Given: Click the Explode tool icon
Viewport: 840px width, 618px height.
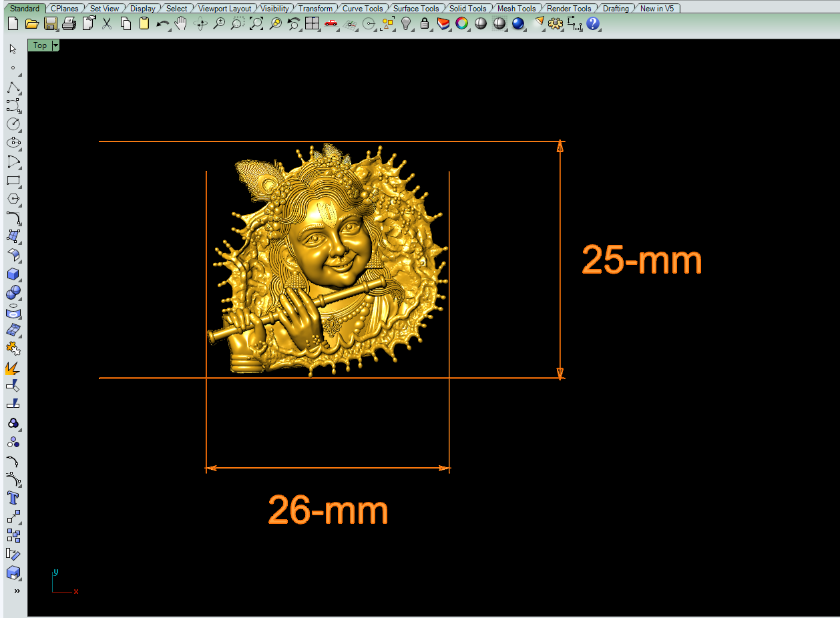Looking at the screenshot, I should 13,367.
